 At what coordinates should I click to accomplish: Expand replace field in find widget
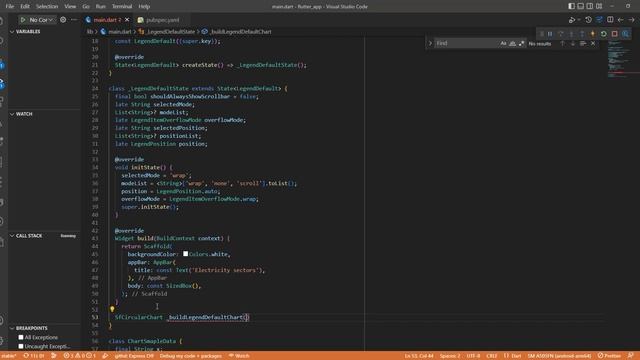430,43
